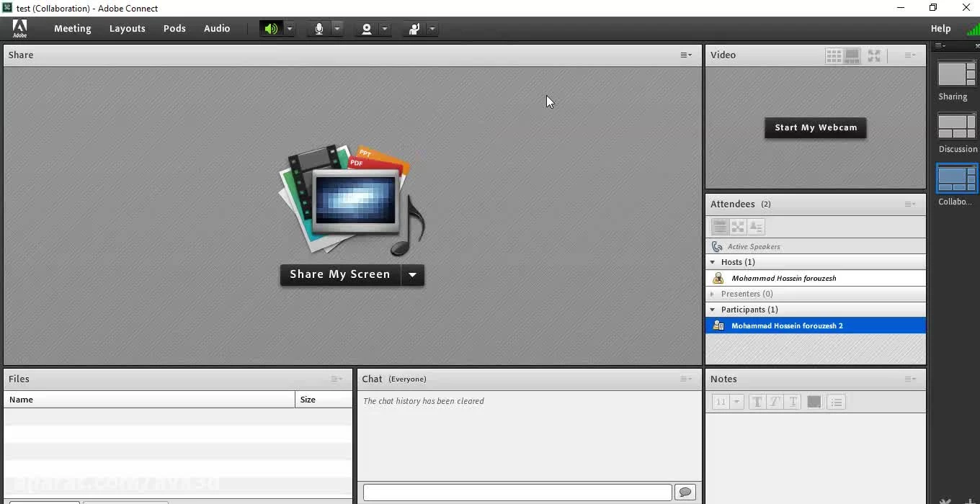
Task: Open the Chat pod options menu
Action: 686,379
